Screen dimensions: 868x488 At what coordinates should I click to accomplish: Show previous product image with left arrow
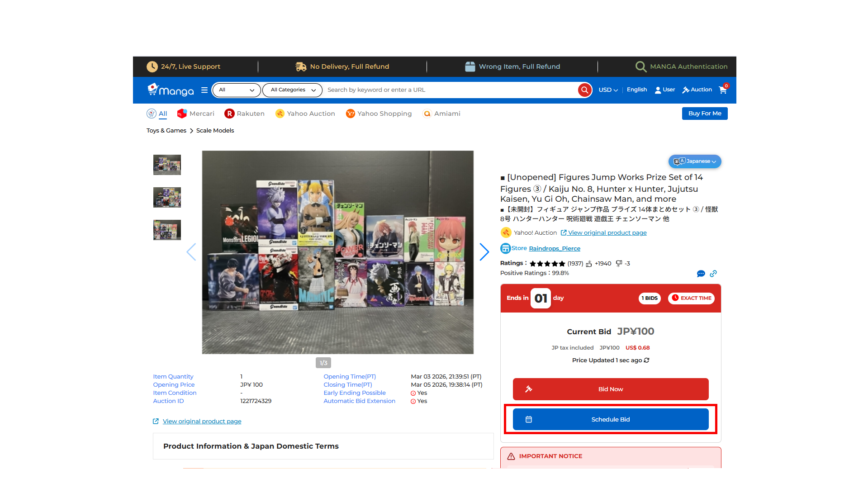point(191,252)
